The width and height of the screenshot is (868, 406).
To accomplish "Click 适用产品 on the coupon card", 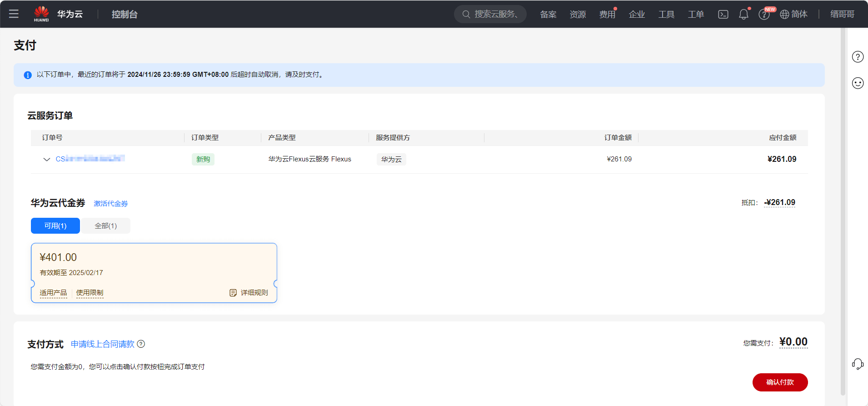I will (x=53, y=293).
